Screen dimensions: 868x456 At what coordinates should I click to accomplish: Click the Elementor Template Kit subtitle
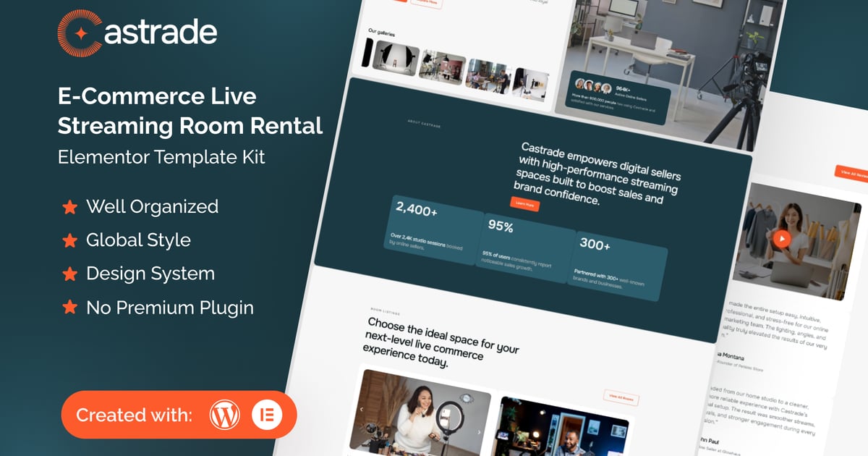coord(162,156)
